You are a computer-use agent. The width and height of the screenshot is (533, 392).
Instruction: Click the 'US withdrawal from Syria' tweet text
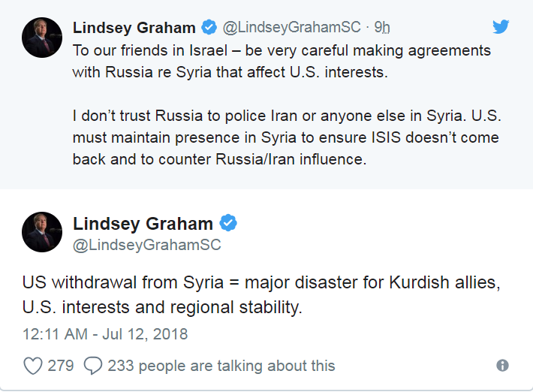coord(261,295)
